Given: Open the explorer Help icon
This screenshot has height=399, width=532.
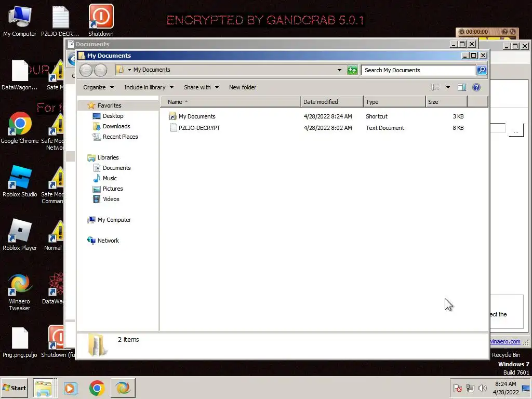Looking at the screenshot, I should pyautogui.click(x=476, y=87).
